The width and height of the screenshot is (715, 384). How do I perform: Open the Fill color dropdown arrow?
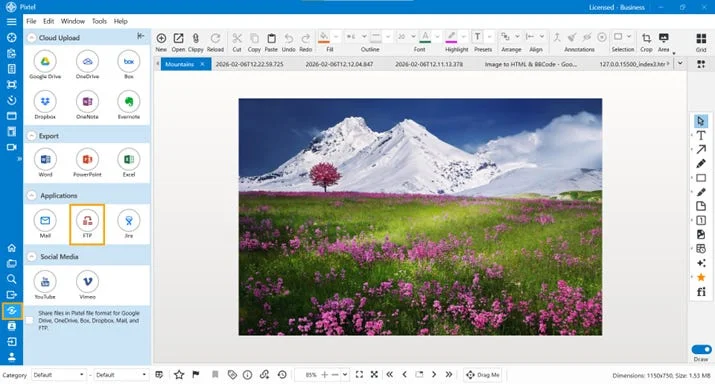click(x=336, y=36)
